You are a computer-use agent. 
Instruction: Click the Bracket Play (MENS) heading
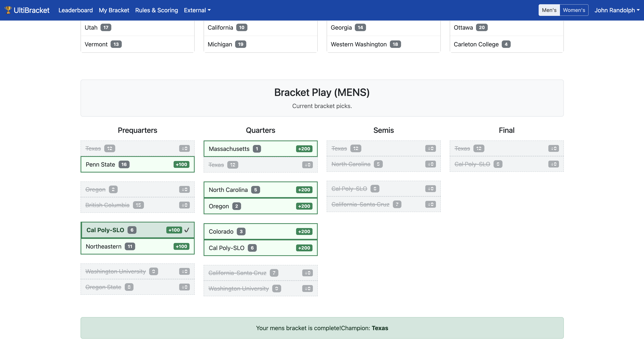coord(322,92)
